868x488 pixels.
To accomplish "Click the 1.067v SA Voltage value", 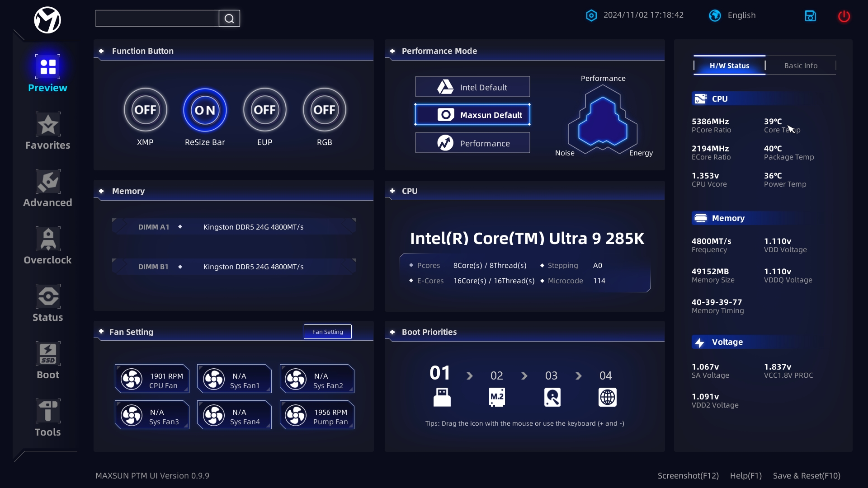I will pos(705,367).
